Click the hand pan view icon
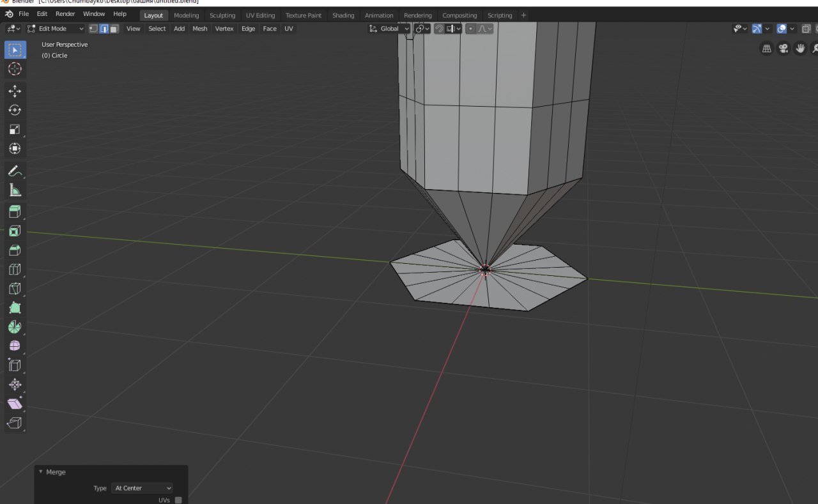Image resolution: width=818 pixels, height=504 pixels. (x=800, y=49)
